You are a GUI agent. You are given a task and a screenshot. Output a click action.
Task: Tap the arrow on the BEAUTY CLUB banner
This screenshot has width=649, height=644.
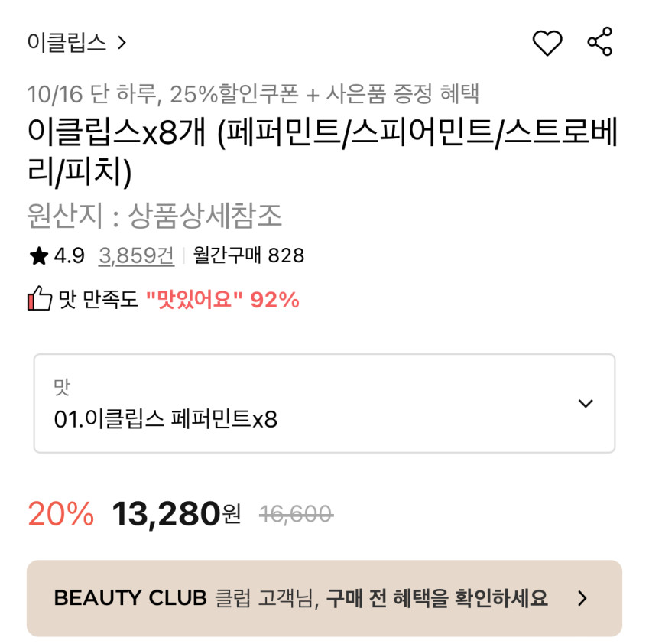[582, 598]
